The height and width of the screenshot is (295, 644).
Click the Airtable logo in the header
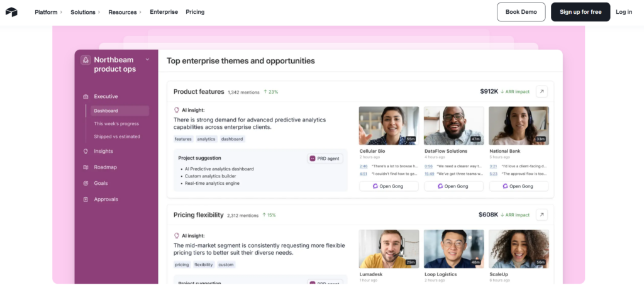11,12
